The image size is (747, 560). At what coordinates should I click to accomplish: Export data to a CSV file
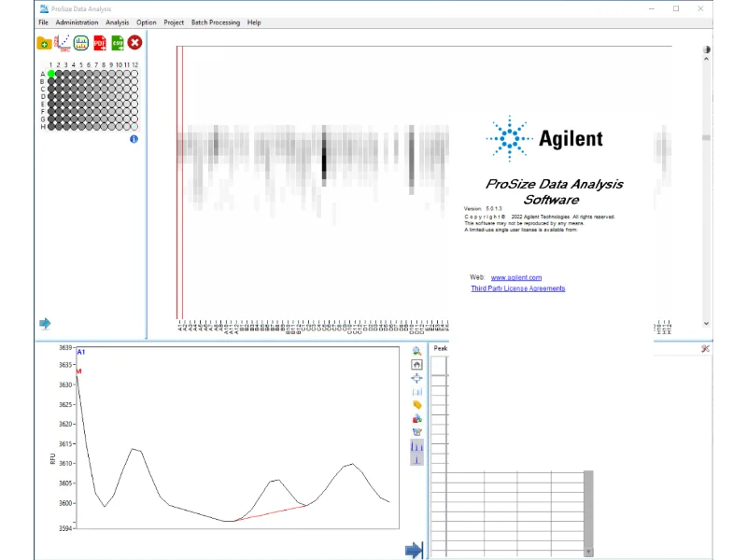click(118, 43)
